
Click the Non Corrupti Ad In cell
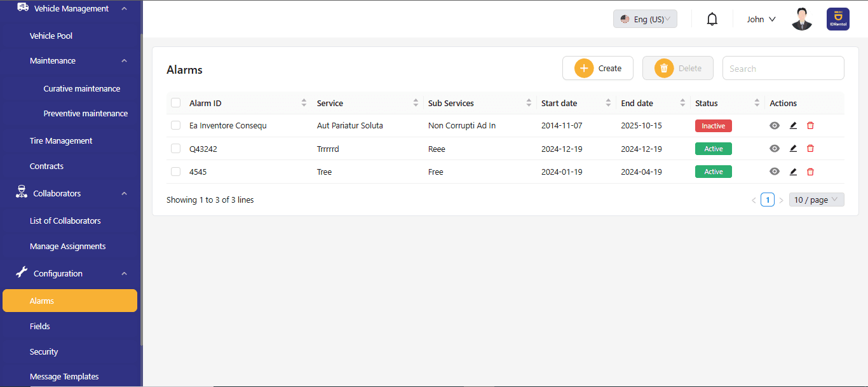(462, 126)
